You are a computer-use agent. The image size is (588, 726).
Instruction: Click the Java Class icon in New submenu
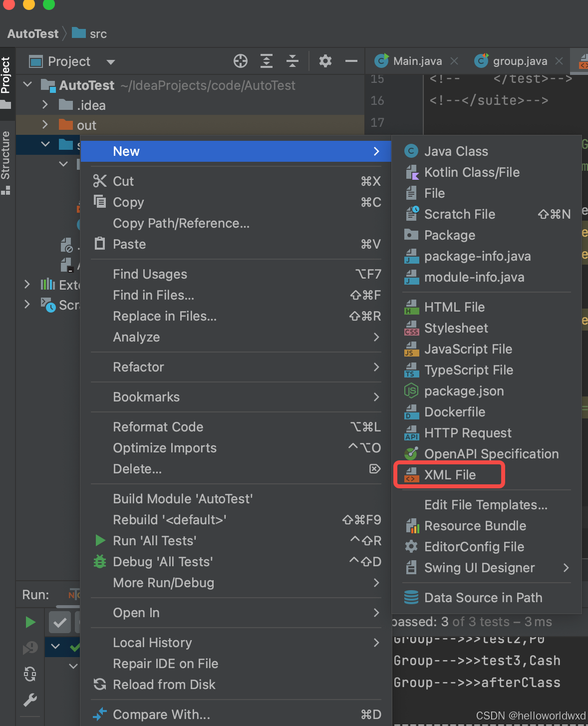(411, 151)
